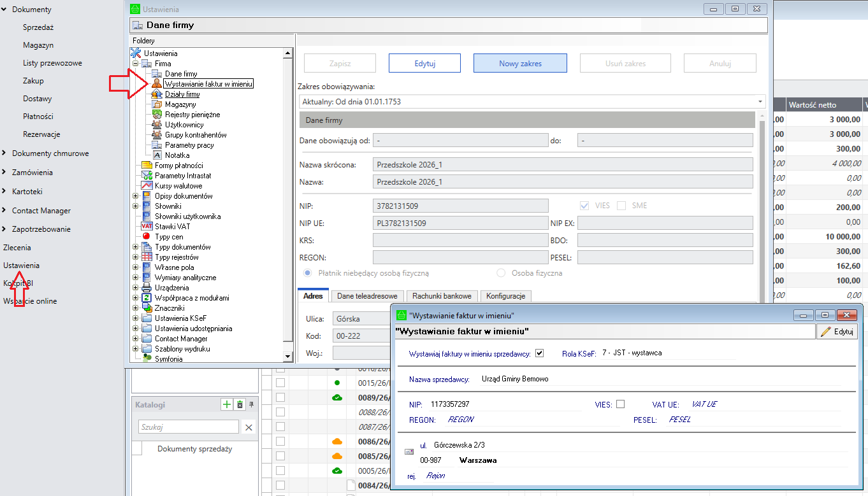The width and height of the screenshot is (868, 496).
Task: Click the Kursy walutowe chart icon
Action: click(x=147, y=186)
